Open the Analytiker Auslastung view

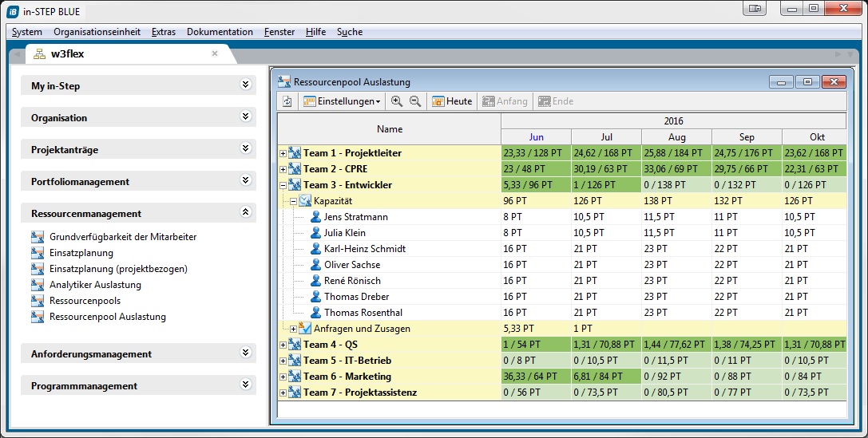(95, 285)
